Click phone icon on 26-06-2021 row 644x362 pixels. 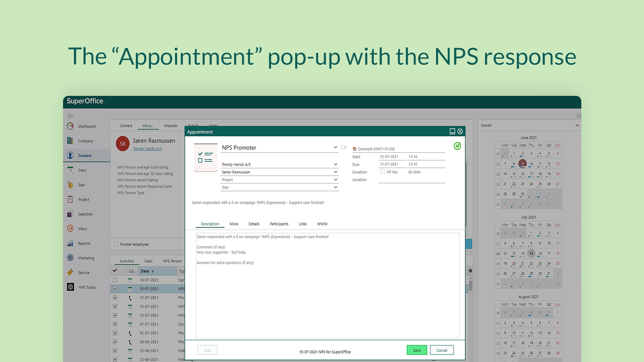click(x=130, y=342)
